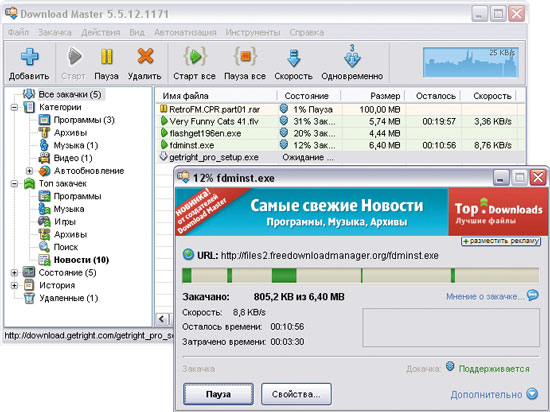Viewport: 550px width, 412px height.
Task: Select the RetroFM.CPR.part01.rar download row
Action: coord(340,109)
